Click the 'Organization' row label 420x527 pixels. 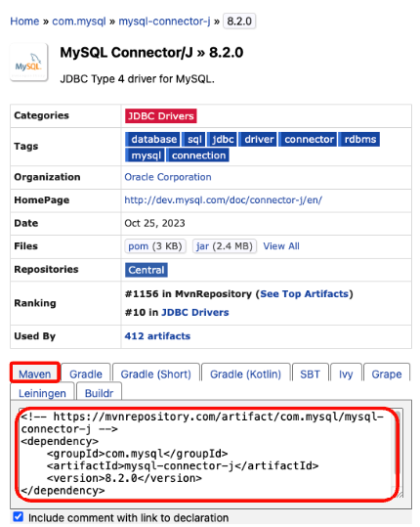coord(47,177)
